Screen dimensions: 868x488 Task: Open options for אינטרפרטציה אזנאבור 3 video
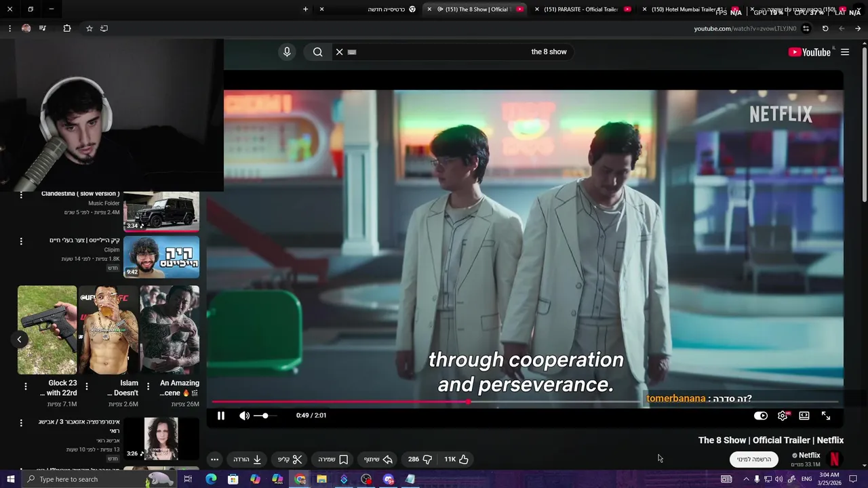tap(21, 423)
